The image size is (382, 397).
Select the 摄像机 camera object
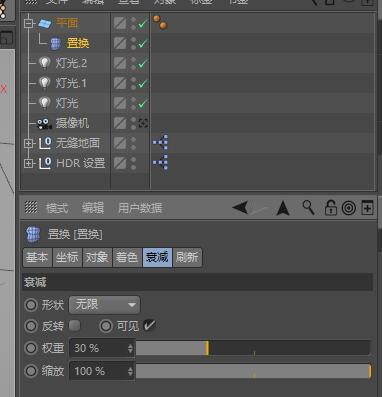click(72, 123)
